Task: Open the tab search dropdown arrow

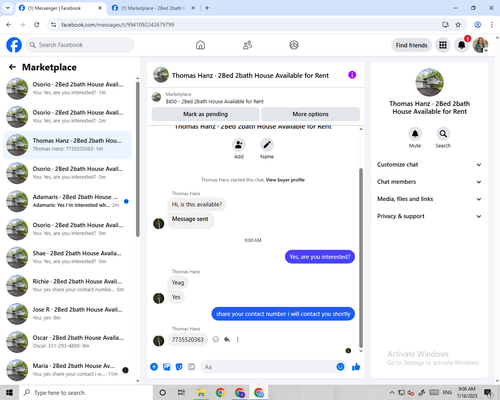Action: [x=7, y=8]
